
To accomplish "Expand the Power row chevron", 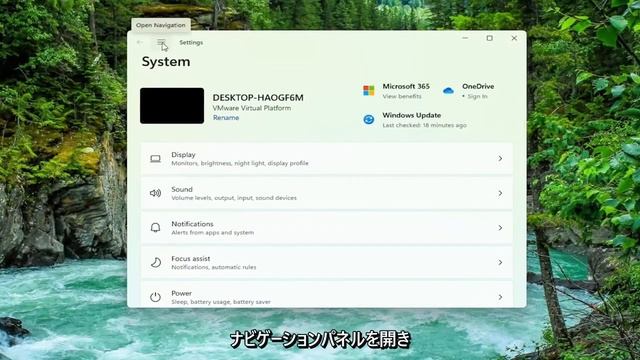I will pos(500,297).
